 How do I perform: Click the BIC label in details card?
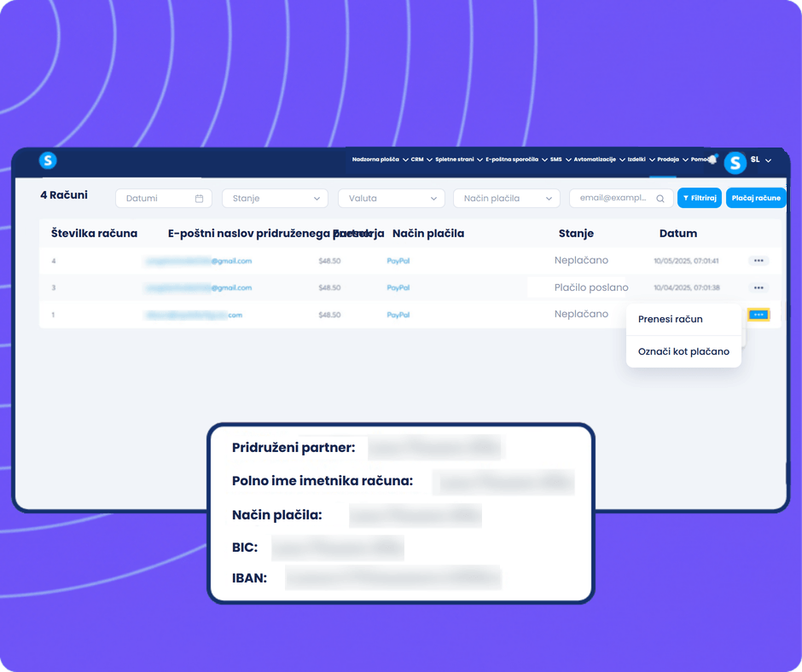(245, 547)
